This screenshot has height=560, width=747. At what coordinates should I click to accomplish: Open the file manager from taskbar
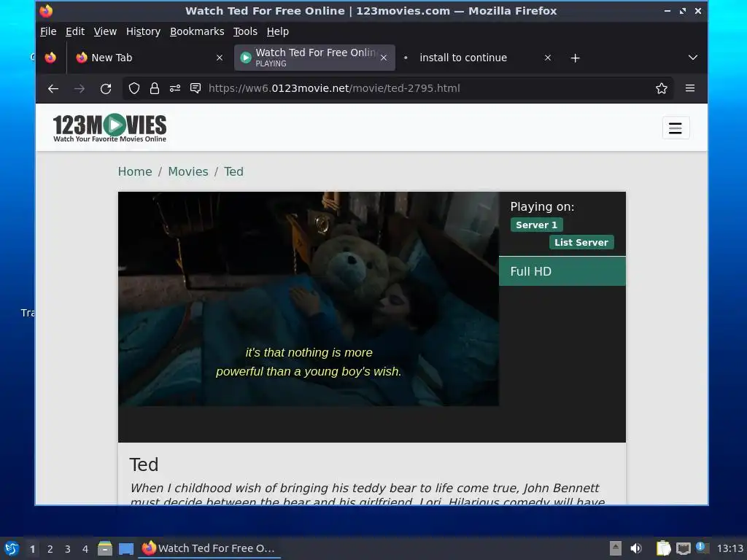[x=105, y=548]
